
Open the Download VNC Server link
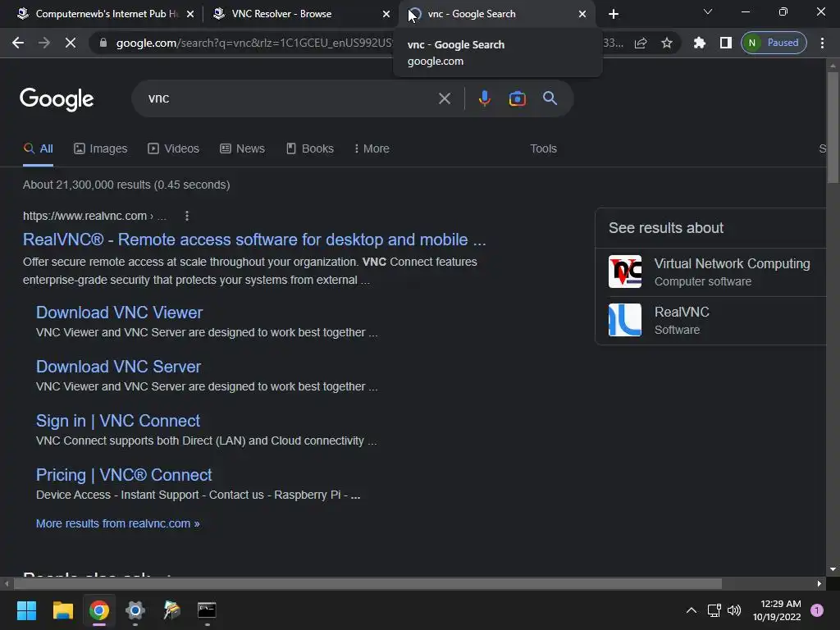tap(118, 367)
